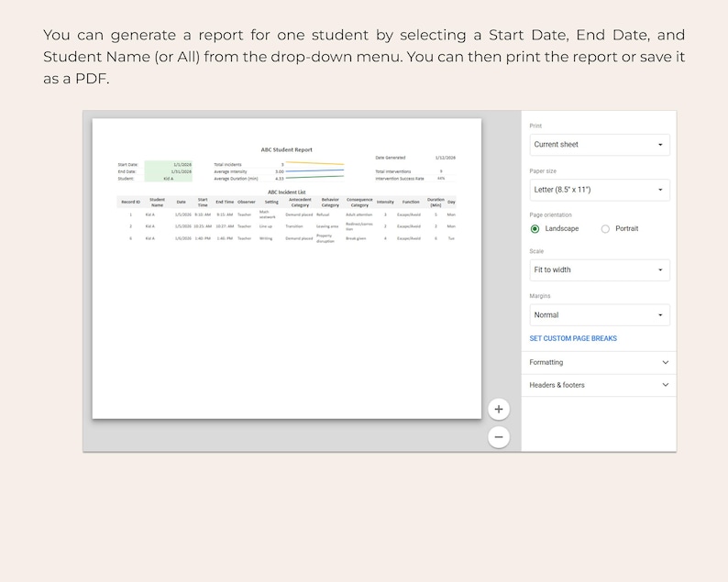
Task: Click the Antecedent Category column header
Action: pos(300,203)
